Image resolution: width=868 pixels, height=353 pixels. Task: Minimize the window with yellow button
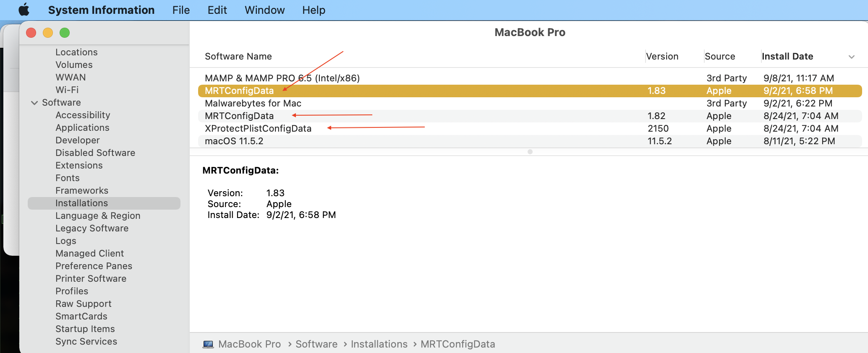pyautogui.click(x=48, y=33)
